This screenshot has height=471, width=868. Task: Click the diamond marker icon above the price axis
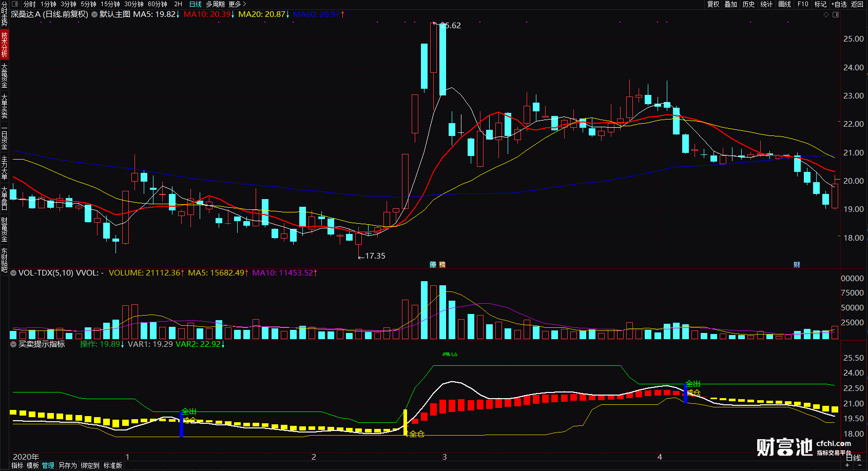click(x=826, y=14)
